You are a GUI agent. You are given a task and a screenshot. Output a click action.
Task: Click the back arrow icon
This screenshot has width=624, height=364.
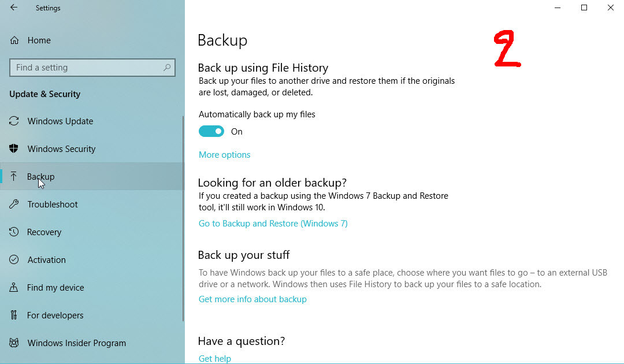[x=14, y=8]
